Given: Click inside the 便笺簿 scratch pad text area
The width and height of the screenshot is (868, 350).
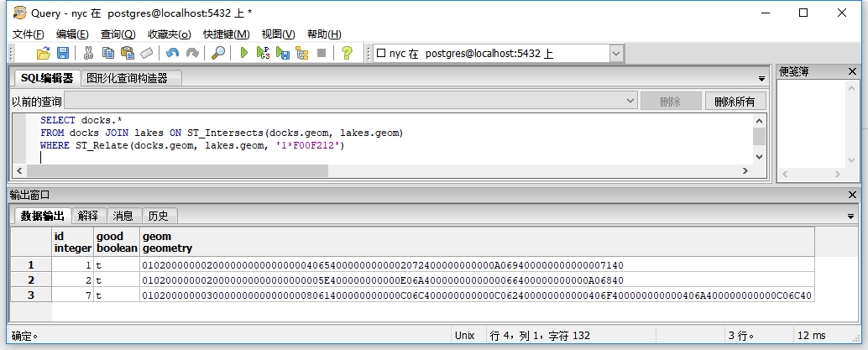Looking at the screenshot, I should click(812, 123).
